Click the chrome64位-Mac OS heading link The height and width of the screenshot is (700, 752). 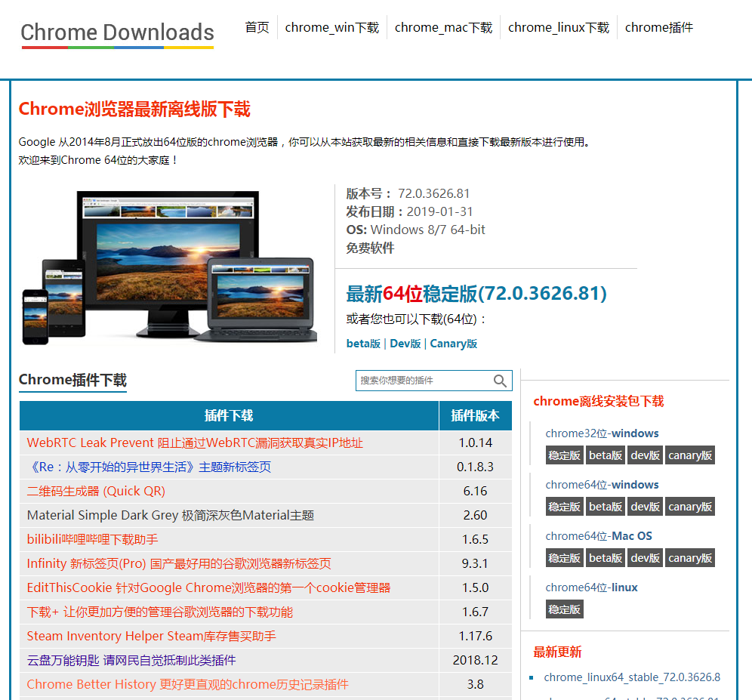[x=599, y=536]
